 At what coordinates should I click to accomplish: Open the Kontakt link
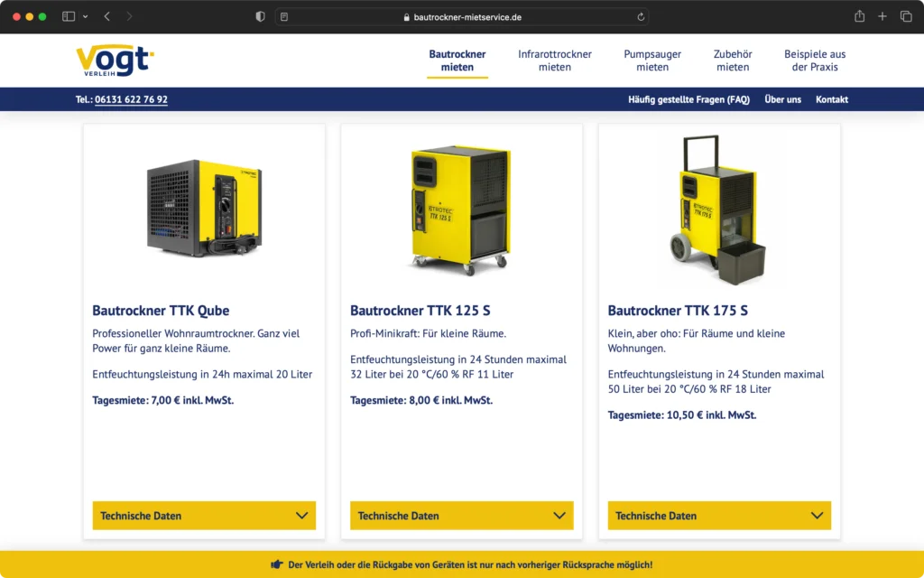click(x=831, y=99)
